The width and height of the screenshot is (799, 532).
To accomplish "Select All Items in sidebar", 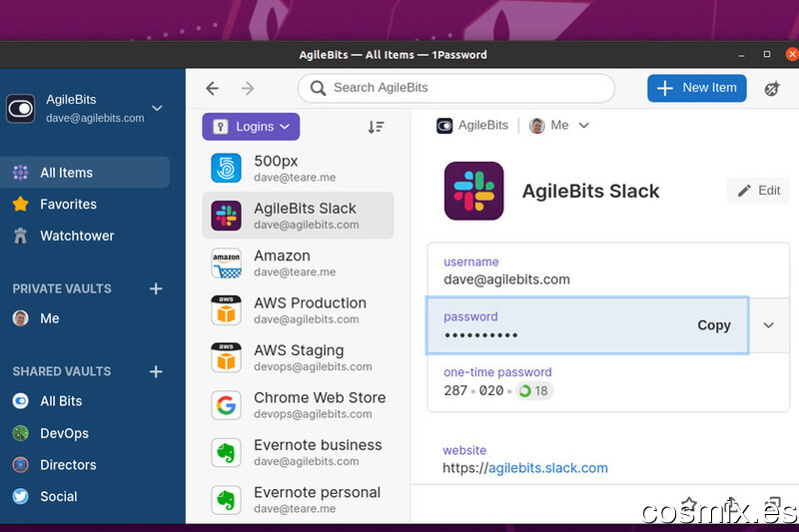I will pyautogui.click(x=85, y=173).
